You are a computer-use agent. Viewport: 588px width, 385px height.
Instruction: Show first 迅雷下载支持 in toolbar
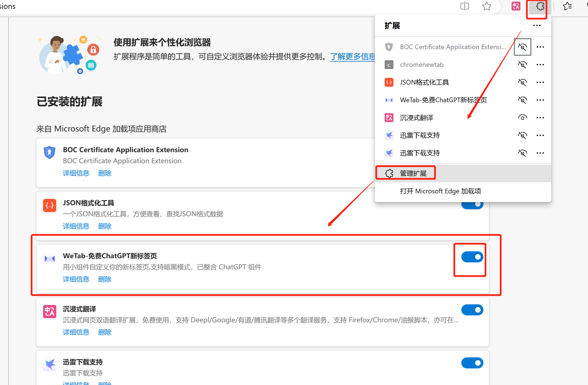coord(522,135)
